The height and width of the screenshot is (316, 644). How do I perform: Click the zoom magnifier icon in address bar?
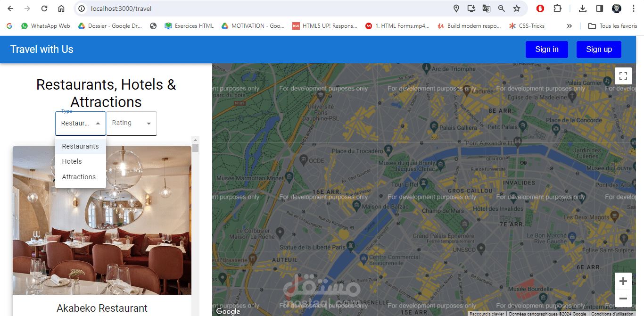pyautogui.click(x=501, y=8)
